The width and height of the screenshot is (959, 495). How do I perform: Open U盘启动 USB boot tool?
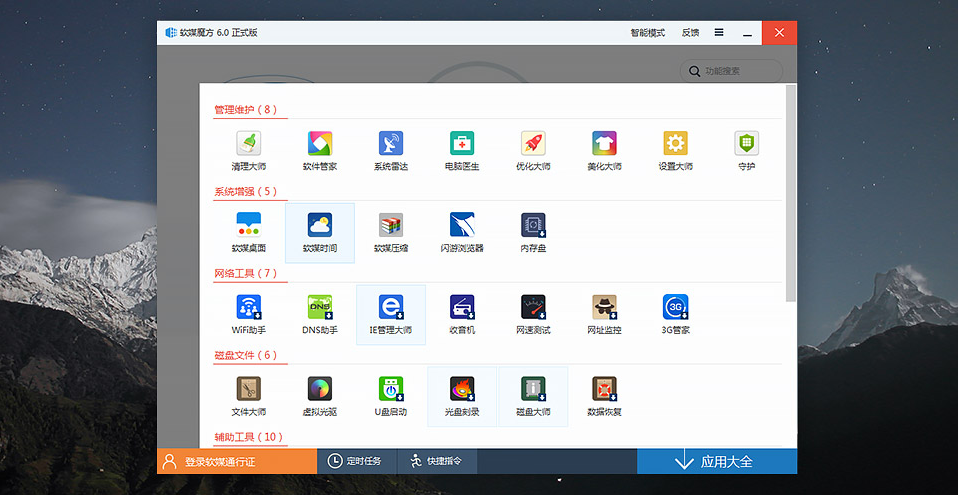click(391, 396)
